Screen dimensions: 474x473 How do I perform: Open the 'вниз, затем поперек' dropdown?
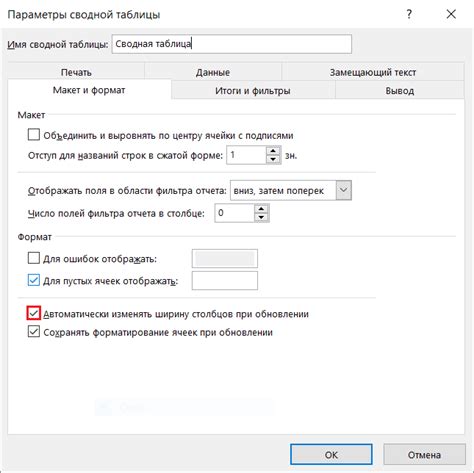coord(344,190)
